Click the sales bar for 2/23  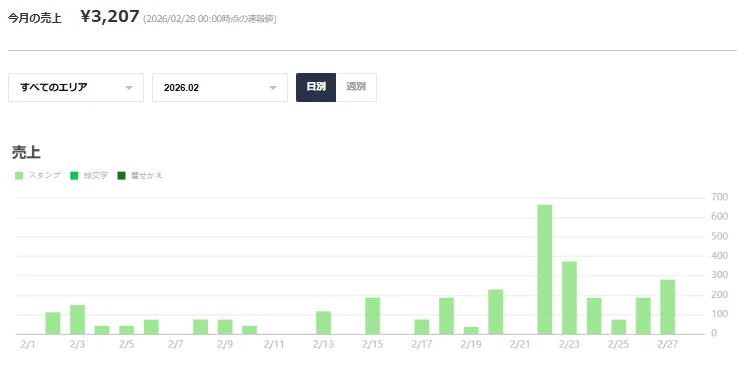point(569,298)
